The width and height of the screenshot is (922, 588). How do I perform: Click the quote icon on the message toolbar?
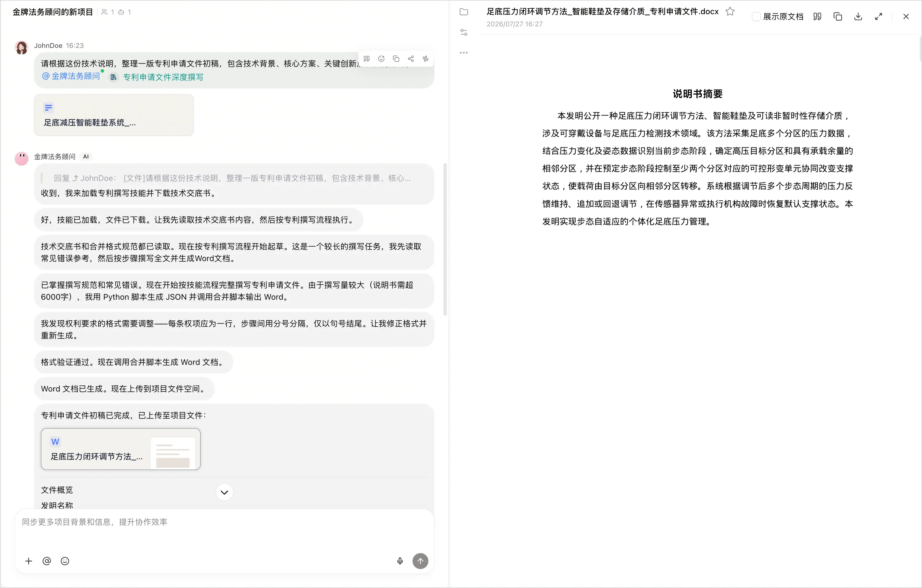click(x=366, y=59)
